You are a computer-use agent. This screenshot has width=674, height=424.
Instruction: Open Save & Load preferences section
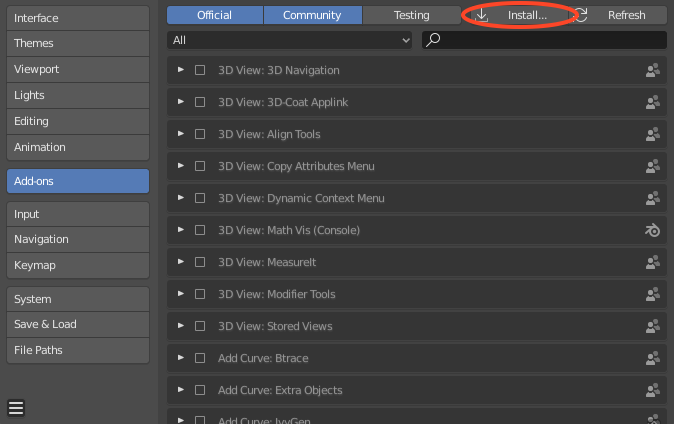(x=78, y=324)
